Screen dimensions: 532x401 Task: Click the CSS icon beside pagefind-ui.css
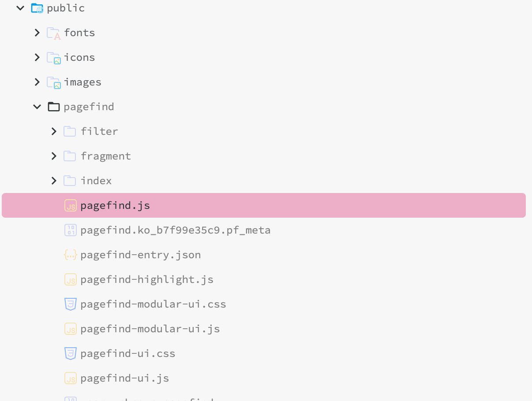[x=71, y=353]
